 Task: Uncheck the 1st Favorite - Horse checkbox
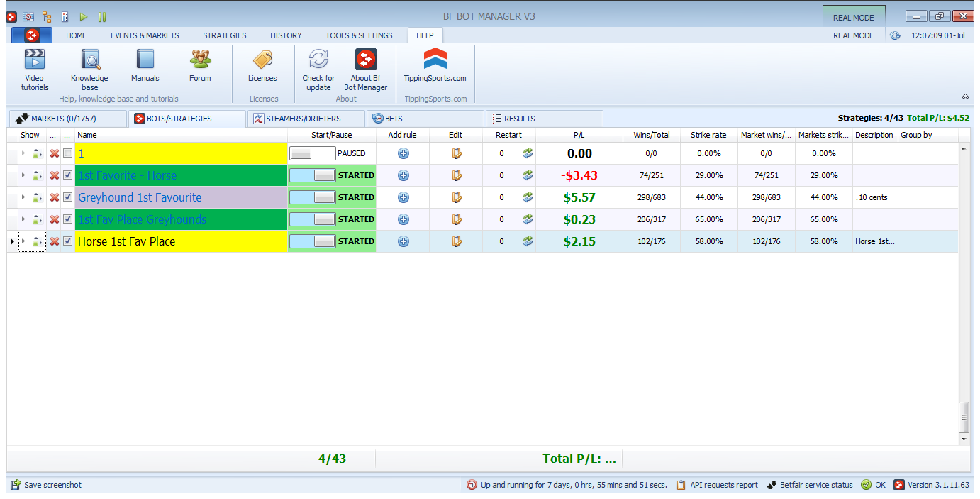(67, 175)
